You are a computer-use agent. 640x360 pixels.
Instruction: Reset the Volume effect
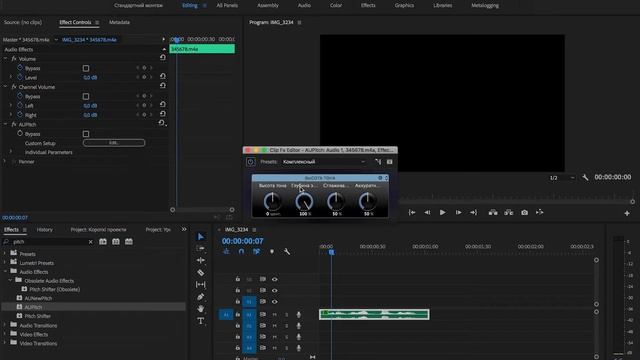tap(162, 58)
